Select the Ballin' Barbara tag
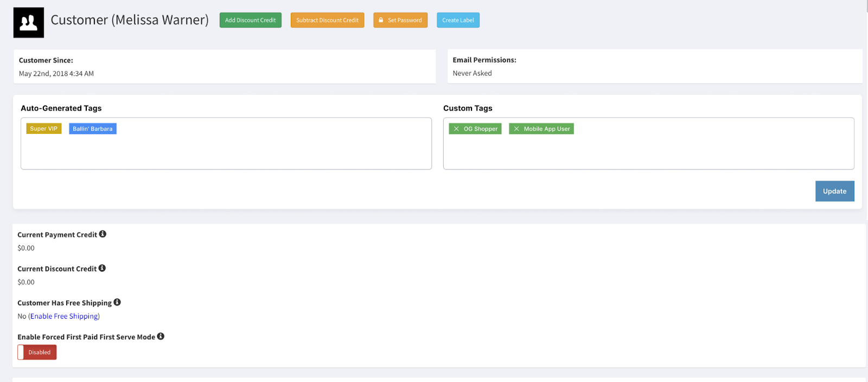This screenshot has height=382, width=868. 93,129
